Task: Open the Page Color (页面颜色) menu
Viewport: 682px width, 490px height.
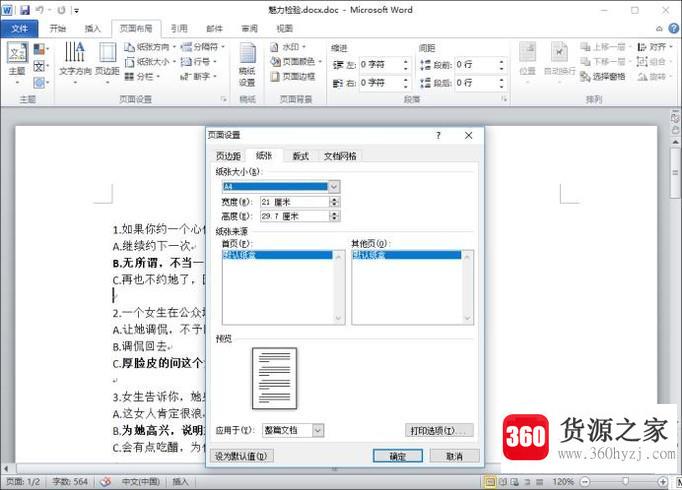Action: click(296, 62)
